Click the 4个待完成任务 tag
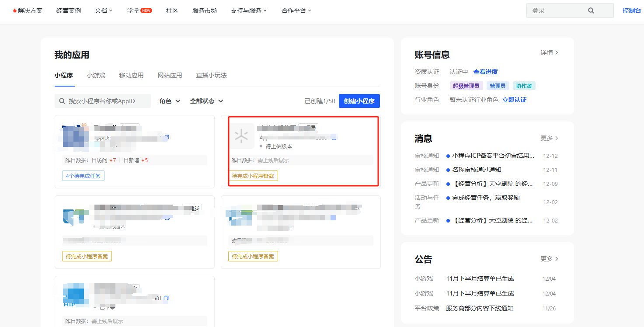 (x=83, y=176)
